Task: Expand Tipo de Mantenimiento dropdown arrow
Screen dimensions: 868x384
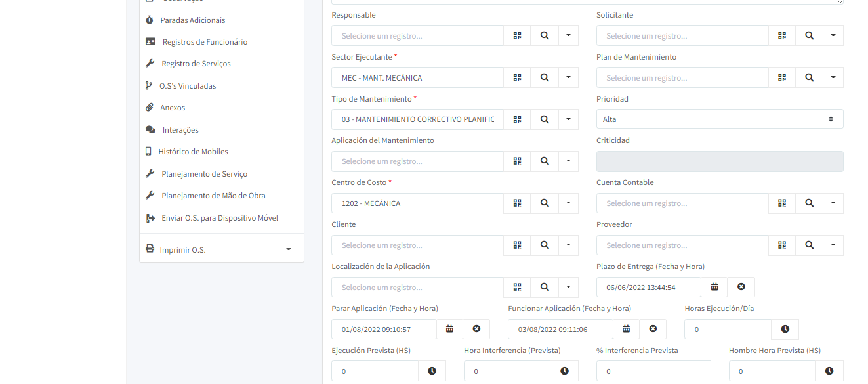Action: (x=568, y=119)
